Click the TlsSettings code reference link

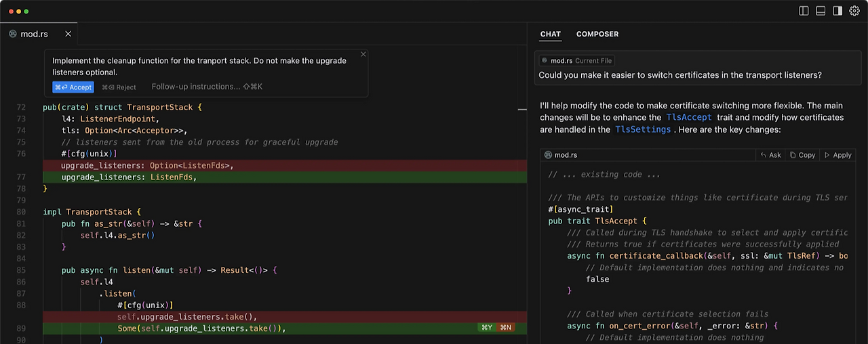pyautogui.click(x=643, y=129)
